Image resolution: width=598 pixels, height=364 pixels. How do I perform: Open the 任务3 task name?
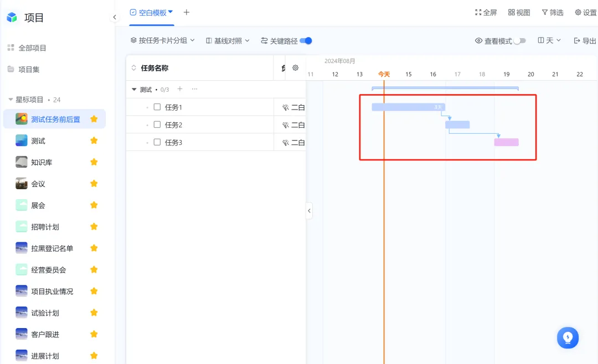(x=173, y=143)
